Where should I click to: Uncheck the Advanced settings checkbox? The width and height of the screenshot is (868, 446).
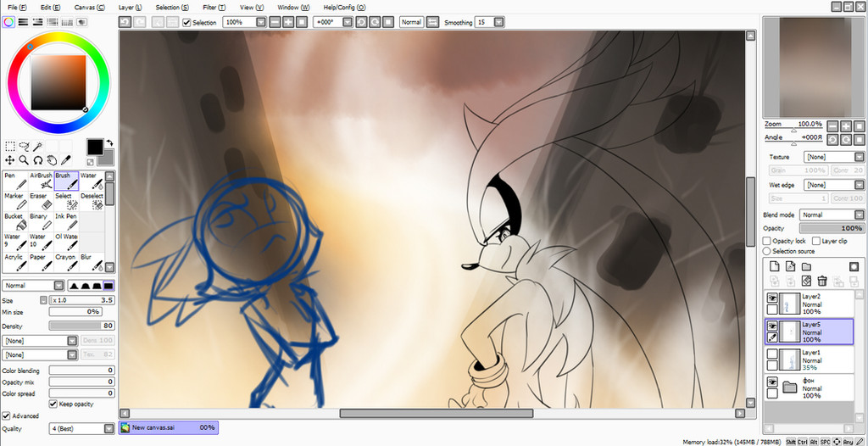[6, 415]
